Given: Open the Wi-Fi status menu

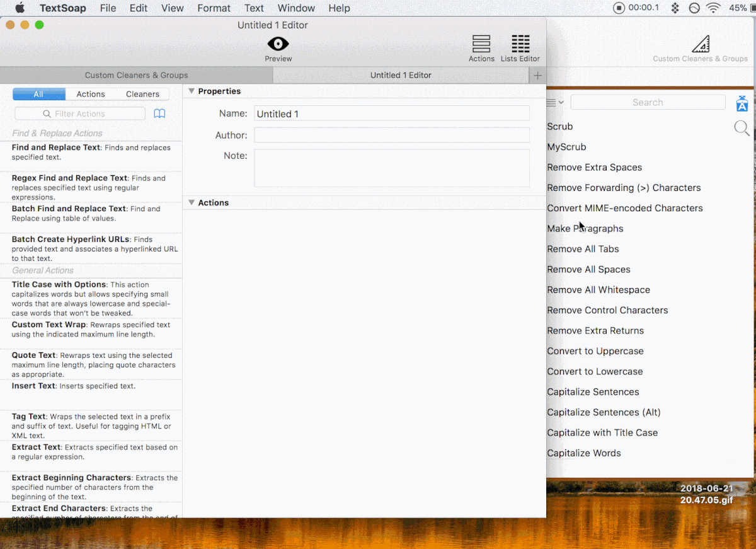Looking at the screenshot, I should click(x=713, y=8).
